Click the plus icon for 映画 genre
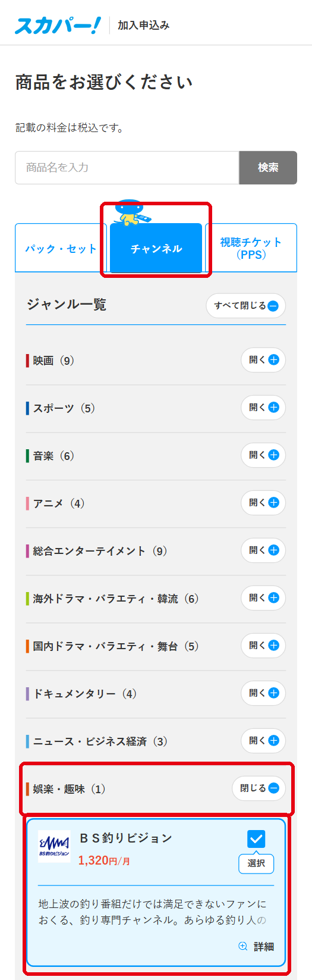312x980 pixels. (x=273, y=360)
